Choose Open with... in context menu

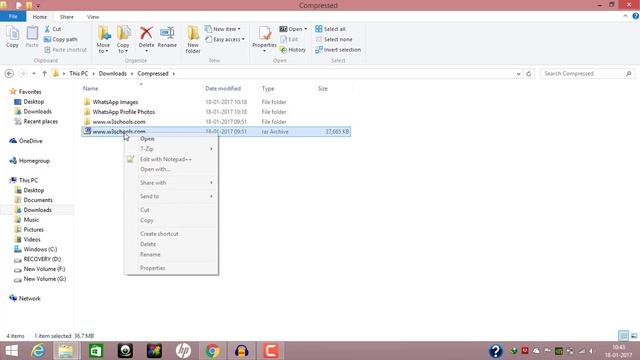(171, 169)
